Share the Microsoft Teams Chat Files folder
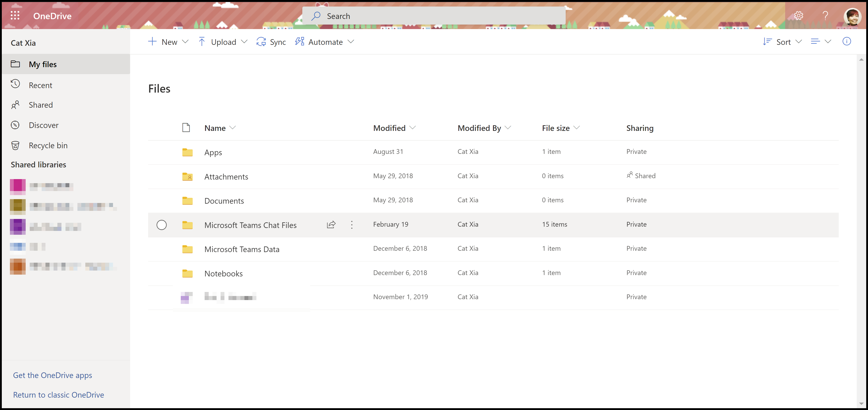 [x=331, y=225]
